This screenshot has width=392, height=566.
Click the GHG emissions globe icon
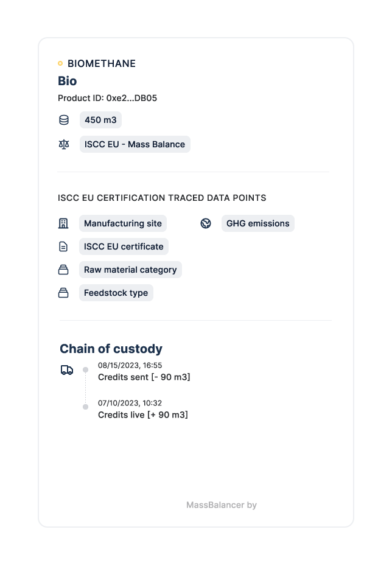point(206,223)
